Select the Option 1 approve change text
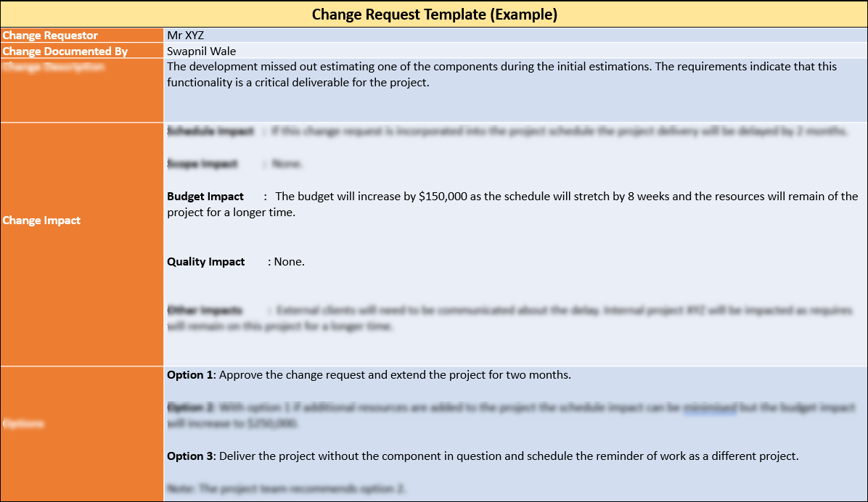868x502 pixels. [x=369, y=375]
